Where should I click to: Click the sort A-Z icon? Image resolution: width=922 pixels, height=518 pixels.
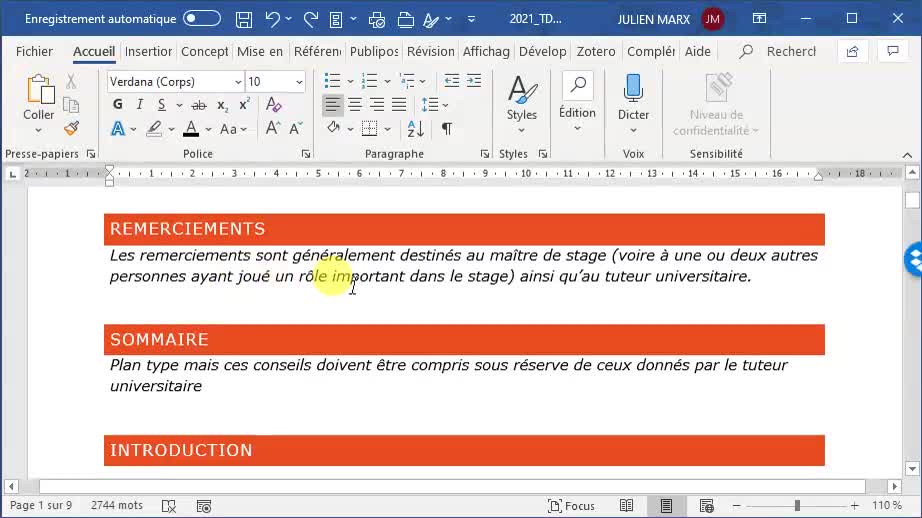[416, 128]
